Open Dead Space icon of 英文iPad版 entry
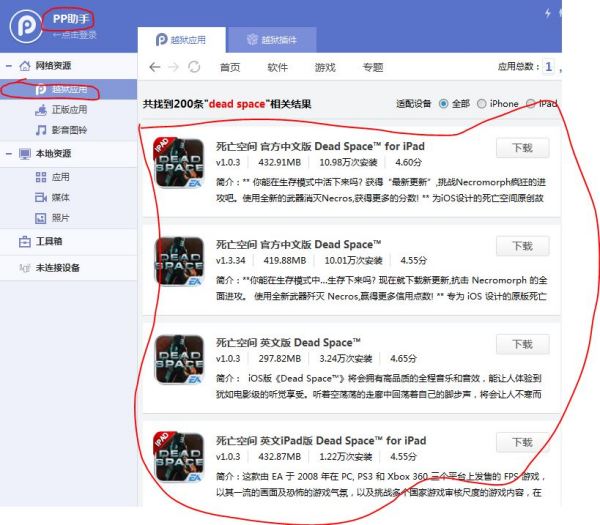Image resolution: width=600 pixels, height=525 pixels. point(179,458)
